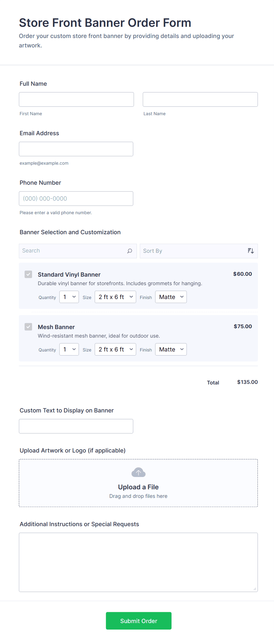The image size is (274, 644).
Task: Click the Upload a File link
Action: pos(138,487)
